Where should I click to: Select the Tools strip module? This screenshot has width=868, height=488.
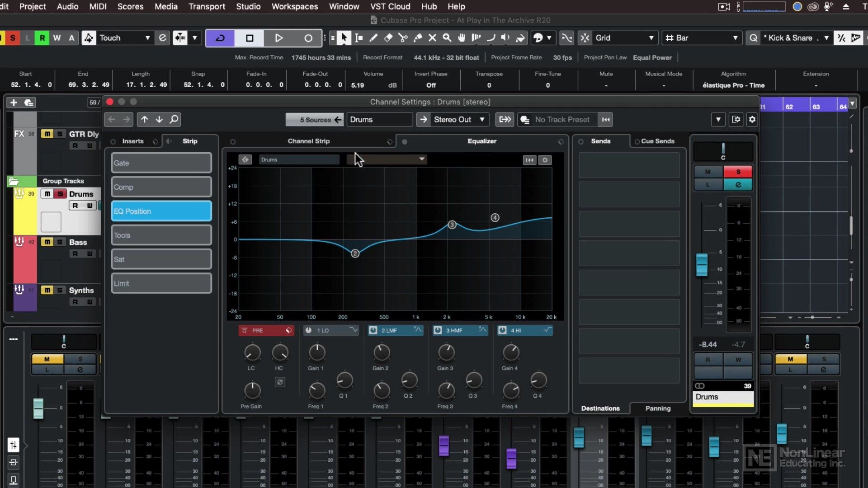pos(161,235)
